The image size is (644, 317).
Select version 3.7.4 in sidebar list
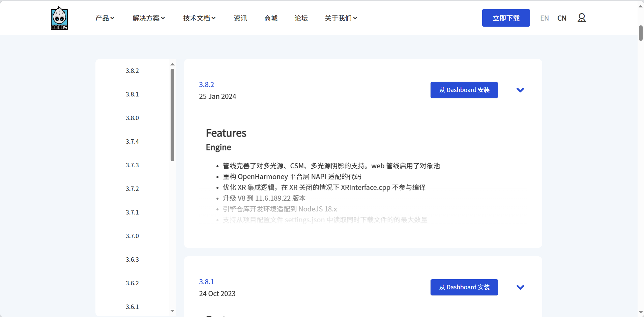(132, 142)
